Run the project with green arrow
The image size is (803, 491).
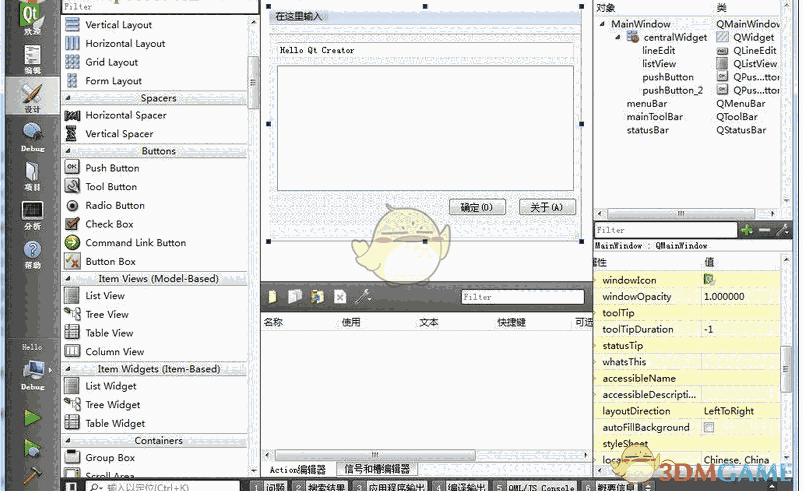pos(32,417)
